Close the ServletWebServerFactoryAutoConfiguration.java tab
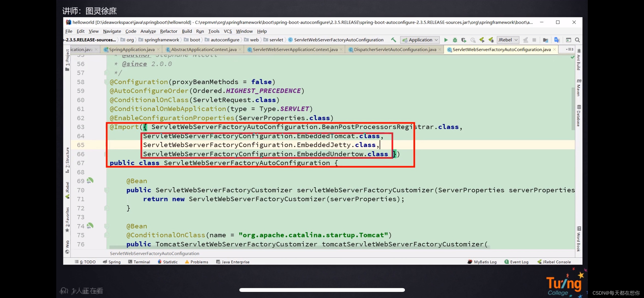 click(554, 49)
